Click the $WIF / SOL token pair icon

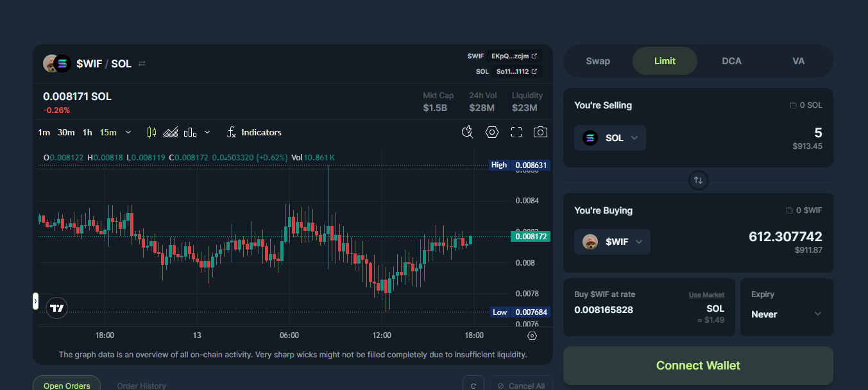[56, 64]
